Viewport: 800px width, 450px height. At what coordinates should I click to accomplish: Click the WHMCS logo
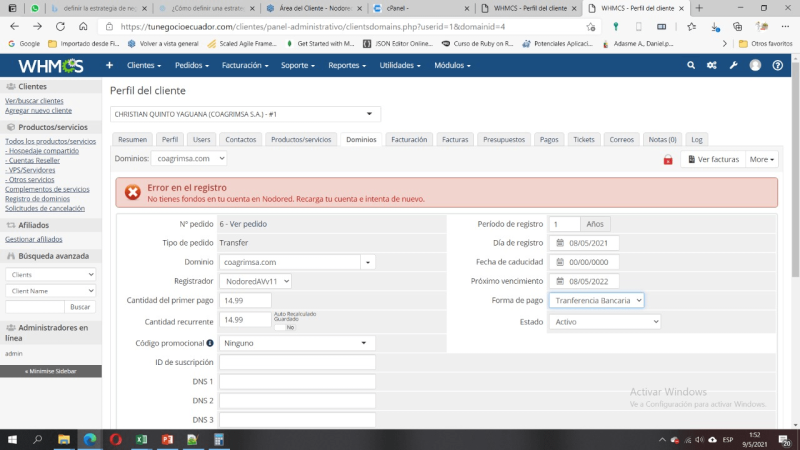tap(51, 65)
